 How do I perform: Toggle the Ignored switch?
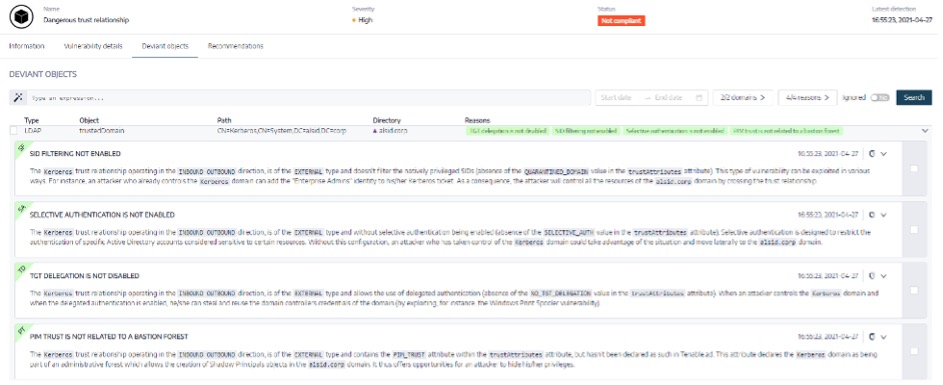pos(880,97)
